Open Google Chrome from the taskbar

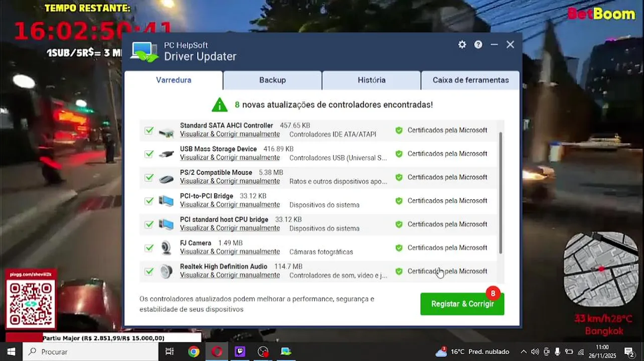tap(194, 351)
